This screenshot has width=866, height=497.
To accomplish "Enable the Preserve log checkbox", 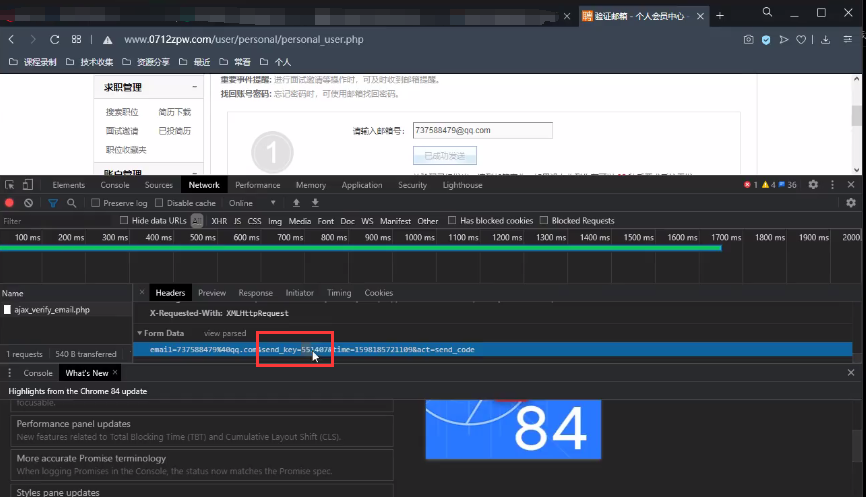I will 96,203.
